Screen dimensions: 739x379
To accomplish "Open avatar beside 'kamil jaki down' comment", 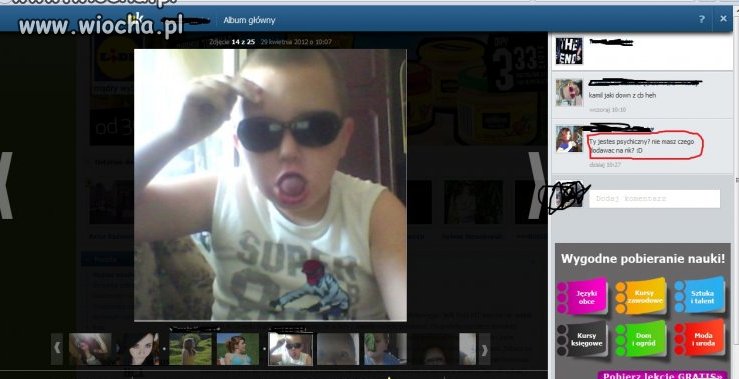I will click(x=569, y=92).
